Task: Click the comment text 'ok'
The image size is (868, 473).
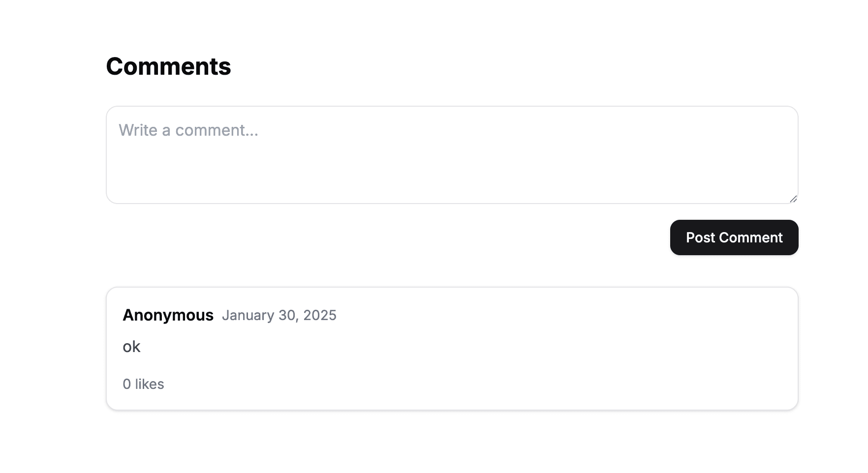Action: 131,347
